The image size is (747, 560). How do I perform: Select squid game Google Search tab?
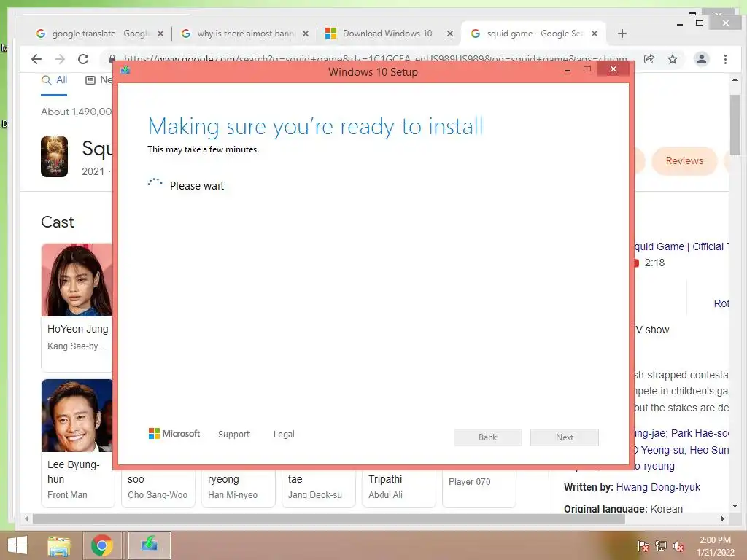(x=533, y=34)
